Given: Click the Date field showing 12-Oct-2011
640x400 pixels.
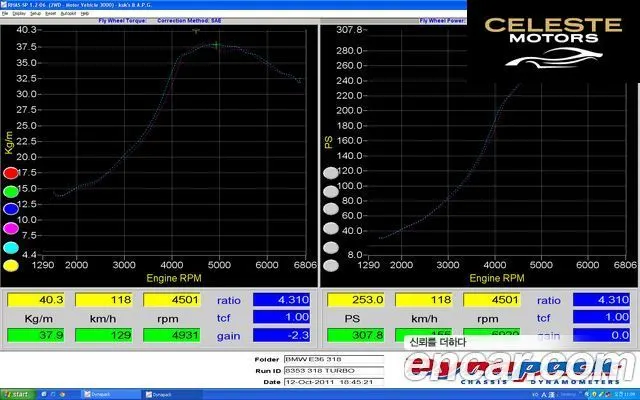Looking at the screenshot, I should pyautogui.click(x=333, y=382).
